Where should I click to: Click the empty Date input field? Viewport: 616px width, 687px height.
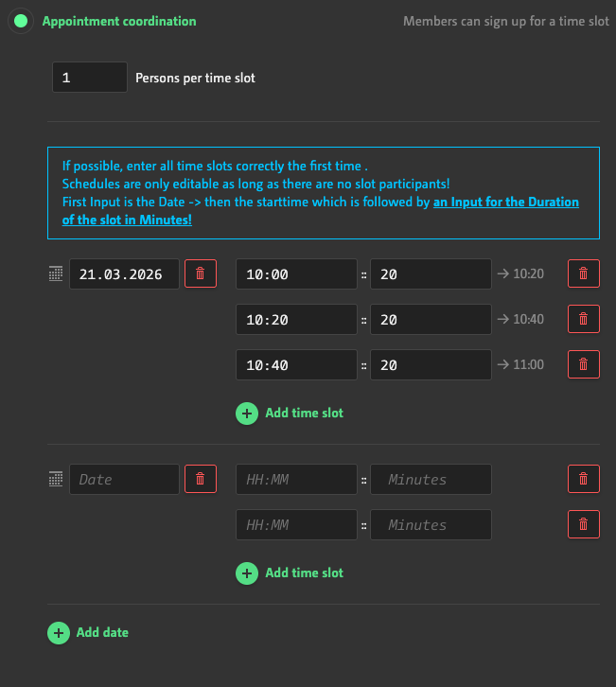(124, 480)
